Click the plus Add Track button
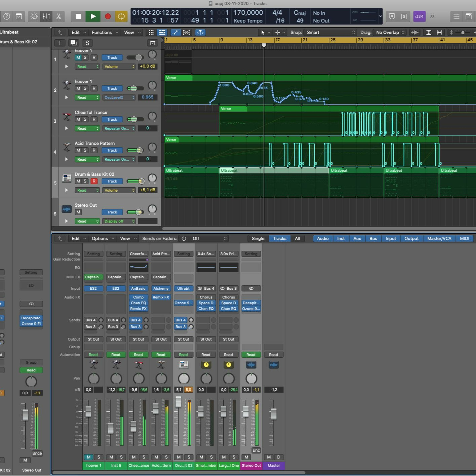The image size is (476, 476). click(x=60, y=43)
